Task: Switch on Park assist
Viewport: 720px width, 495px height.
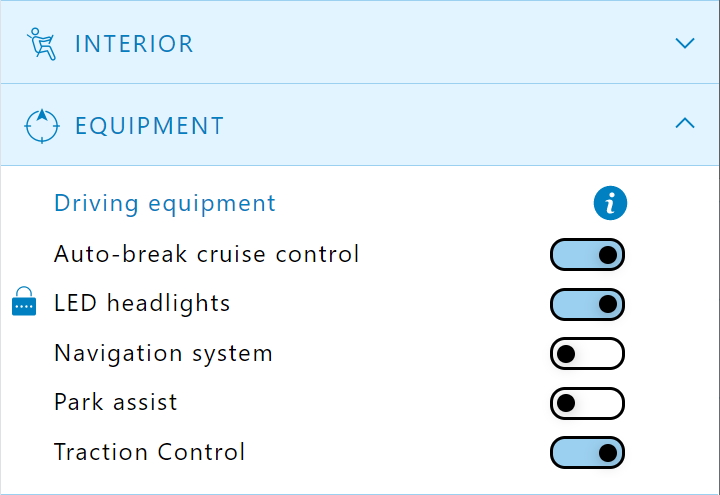Action: [x=587, y=403]
